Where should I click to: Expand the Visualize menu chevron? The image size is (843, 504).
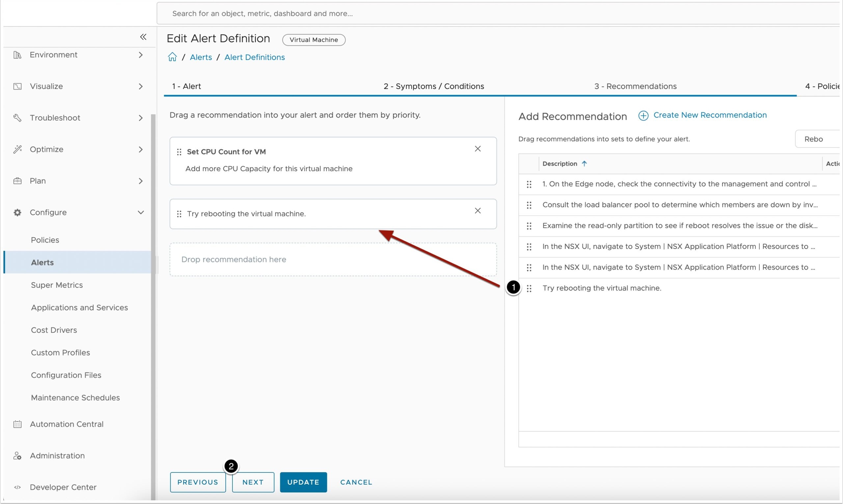coord(141,86)
